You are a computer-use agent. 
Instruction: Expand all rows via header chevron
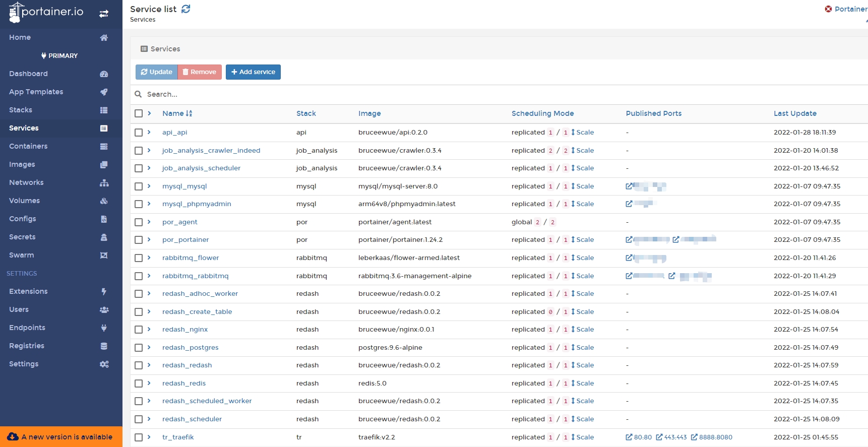point(150,113)
